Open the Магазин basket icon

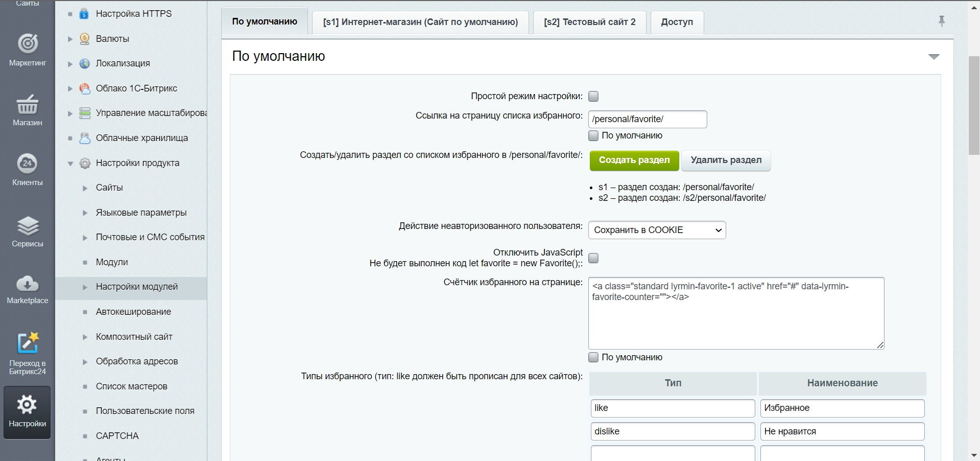pos(28,104)
